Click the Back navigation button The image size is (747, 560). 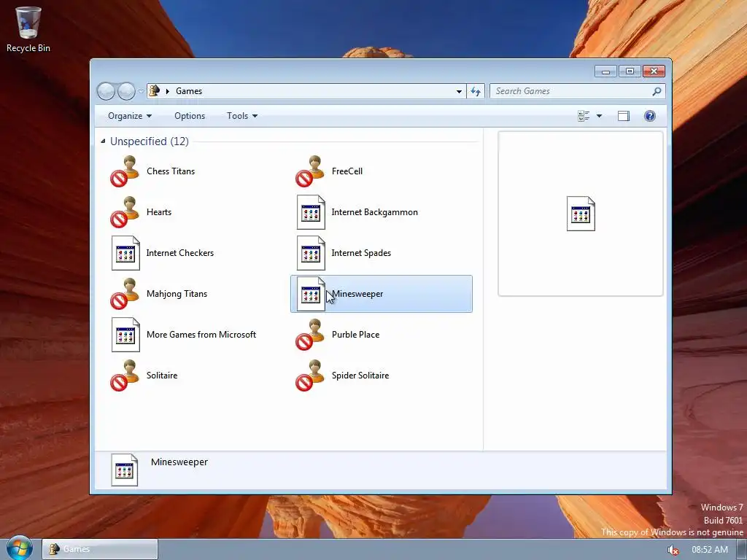pos(106,91)
